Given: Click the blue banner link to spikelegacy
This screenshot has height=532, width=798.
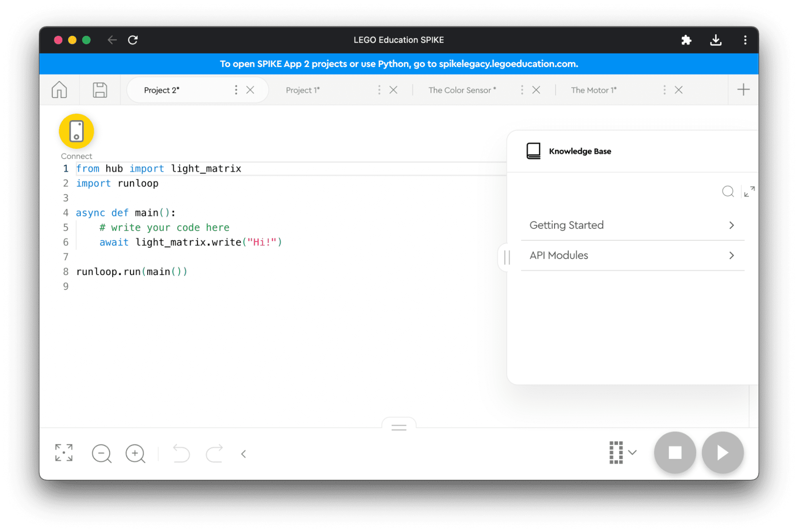Looking at the screenshot, I should click(x=508, y=63).
